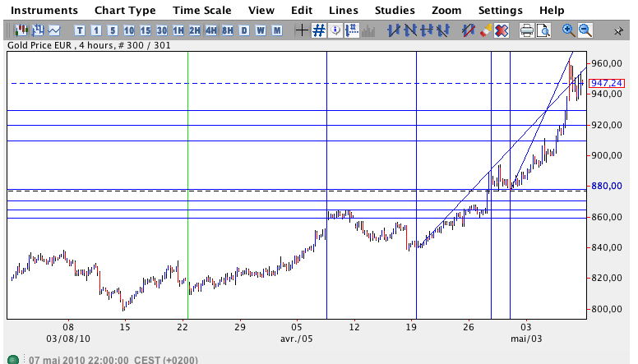Print the chart with the printer icon
Viewport: 638px width, 364px height.
[525, 30]
